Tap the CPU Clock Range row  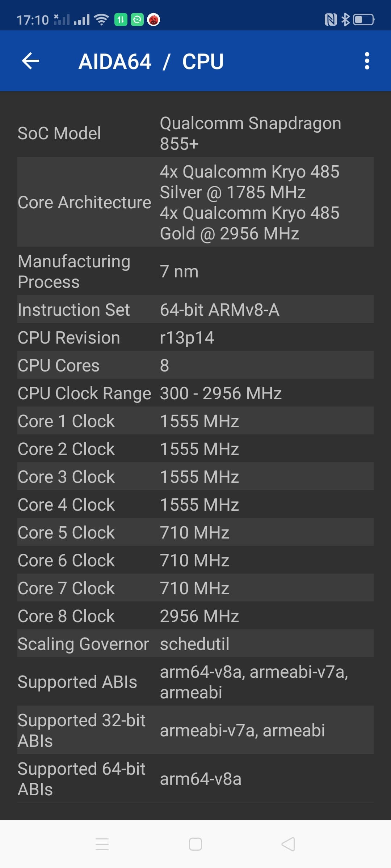tap(195, 393)
